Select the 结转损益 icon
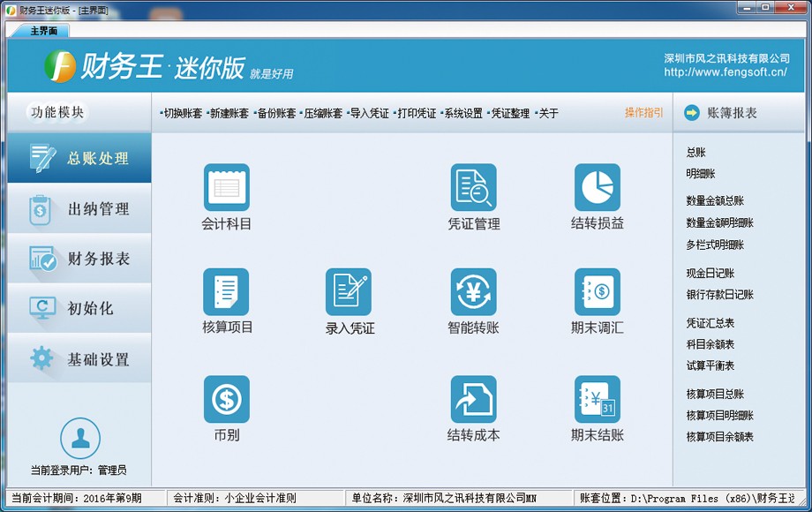The width and height of the screenshot is (812, 512). tap(597, 196)
